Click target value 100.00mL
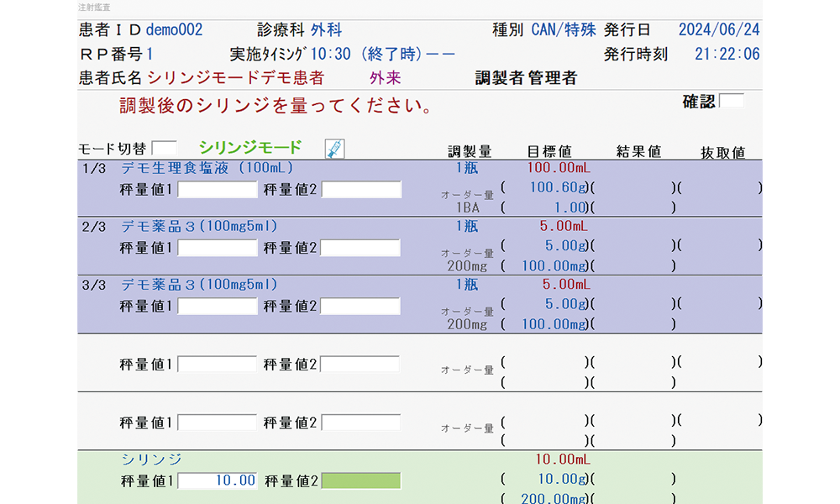This screenshot has width=840, height=504. [559, 168]
